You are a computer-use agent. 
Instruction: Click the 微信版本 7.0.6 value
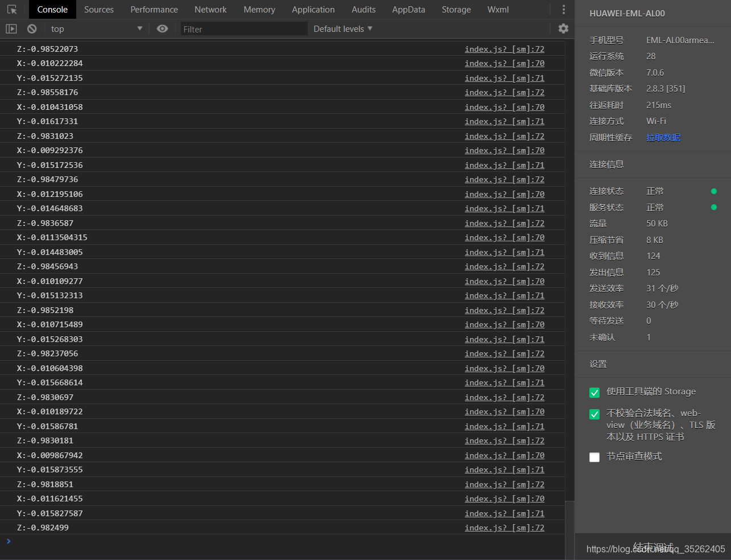pos(655,72)
